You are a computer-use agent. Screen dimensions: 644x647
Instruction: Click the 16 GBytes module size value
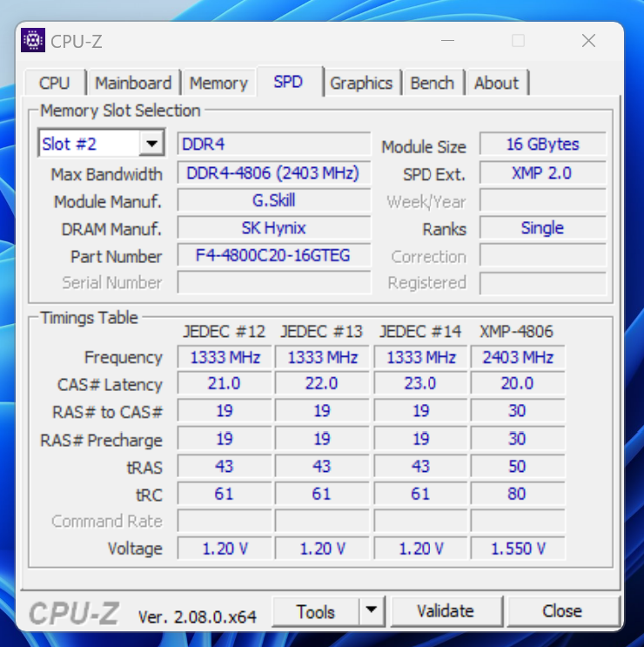point(542,144)
